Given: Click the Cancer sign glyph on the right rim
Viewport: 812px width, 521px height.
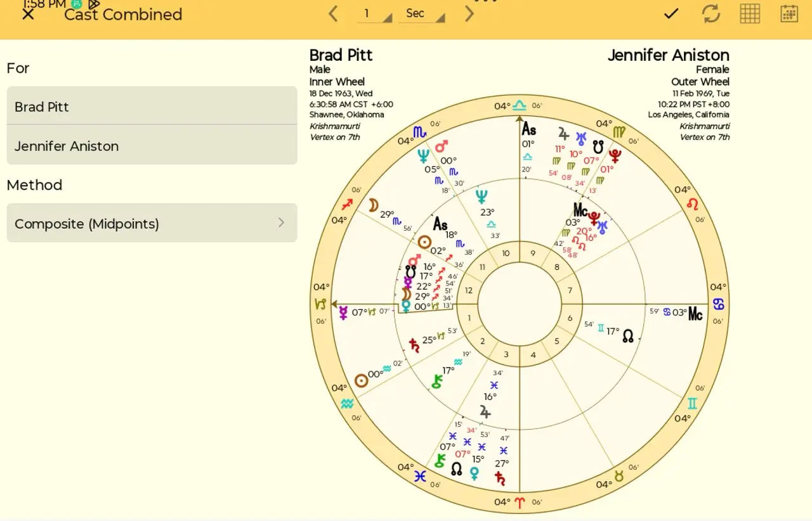Looking at the screenshot, I should coord(719,304).
